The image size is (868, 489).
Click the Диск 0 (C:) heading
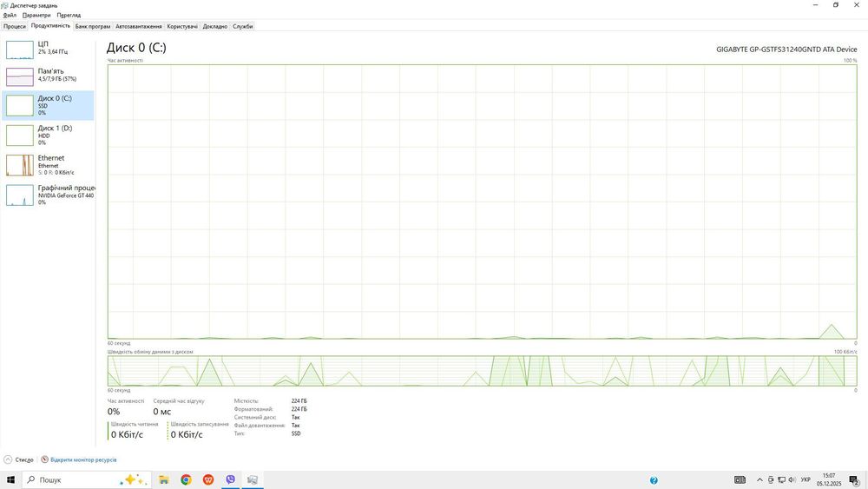point(136,48)
